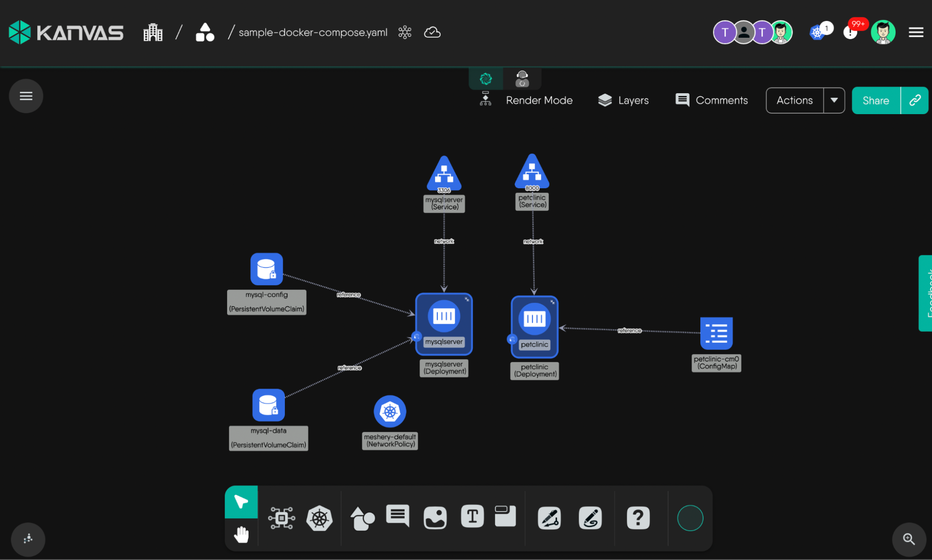This screenshot has height=560, width=932.
Task: Switch to the hand pan tool
Action: [x=241, y=534]
